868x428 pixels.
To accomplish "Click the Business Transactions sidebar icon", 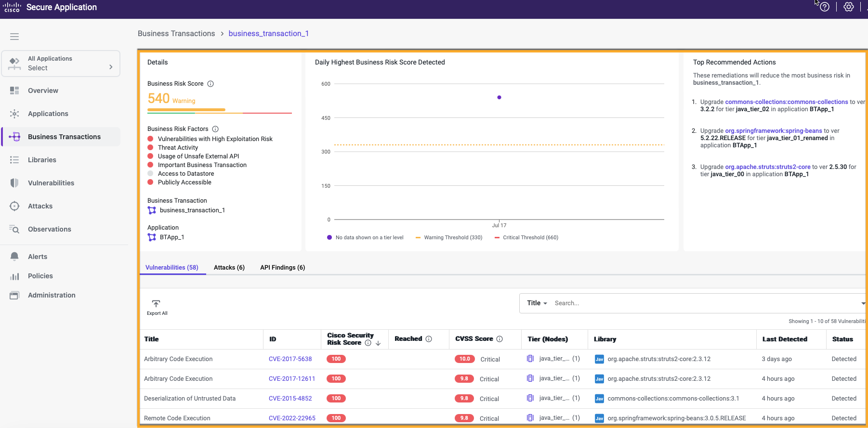I will [x=14, y=137].
